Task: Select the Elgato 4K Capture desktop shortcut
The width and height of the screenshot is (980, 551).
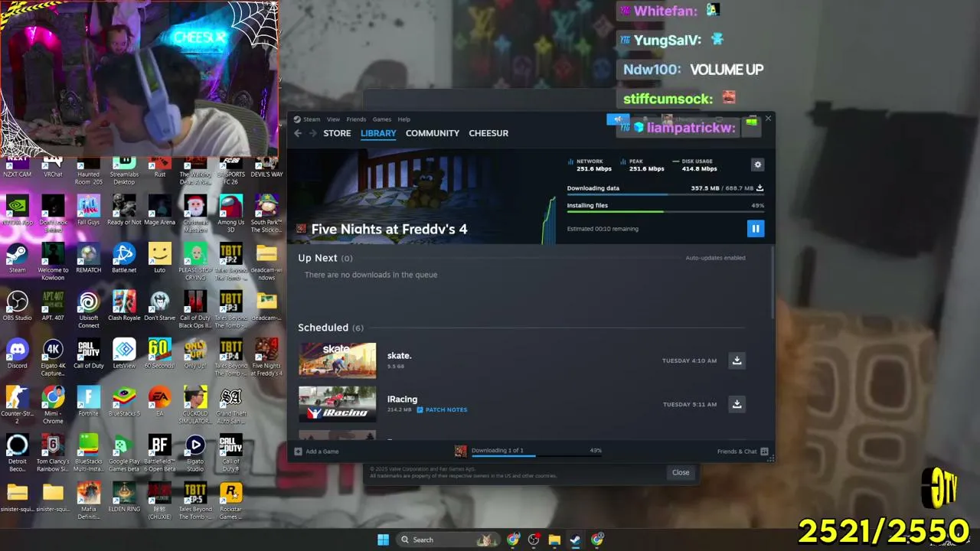Action: [x=53, y=358]
